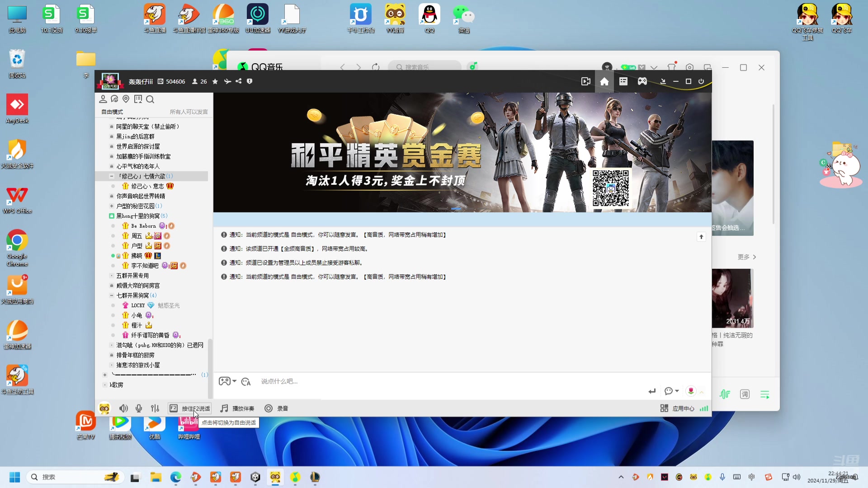Open the chat bubble options dropdown
Image resolution: width=868 pixels, height=488 pixels.
click(x=671, y=391)
